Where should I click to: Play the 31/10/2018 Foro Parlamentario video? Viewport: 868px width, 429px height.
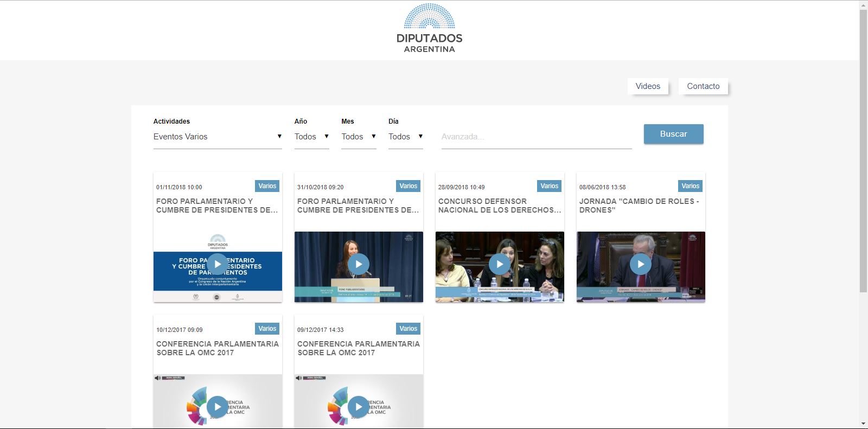pos(359,264)
